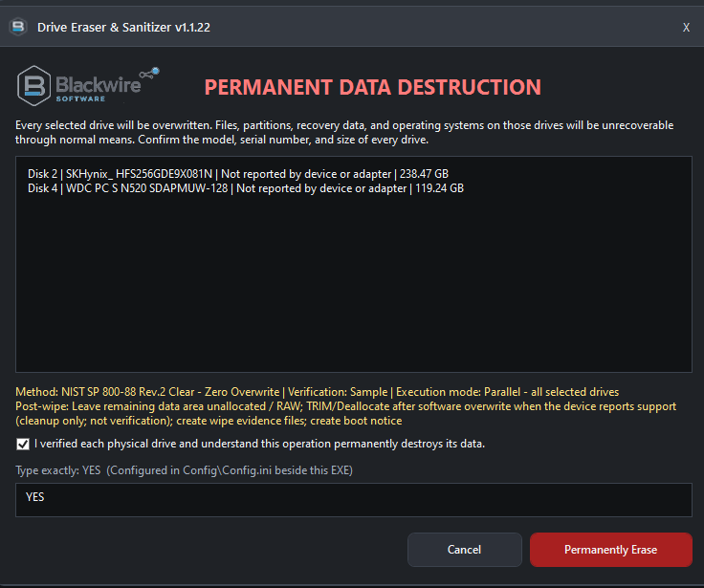Click the connected-nodes graphic above Blackwire wordmark
Screen dimensions: 704x588
coord(149,74)
